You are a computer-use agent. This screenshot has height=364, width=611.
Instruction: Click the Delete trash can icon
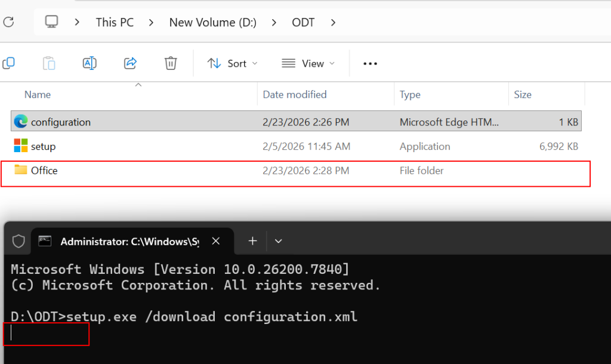(x=171, y=63)
